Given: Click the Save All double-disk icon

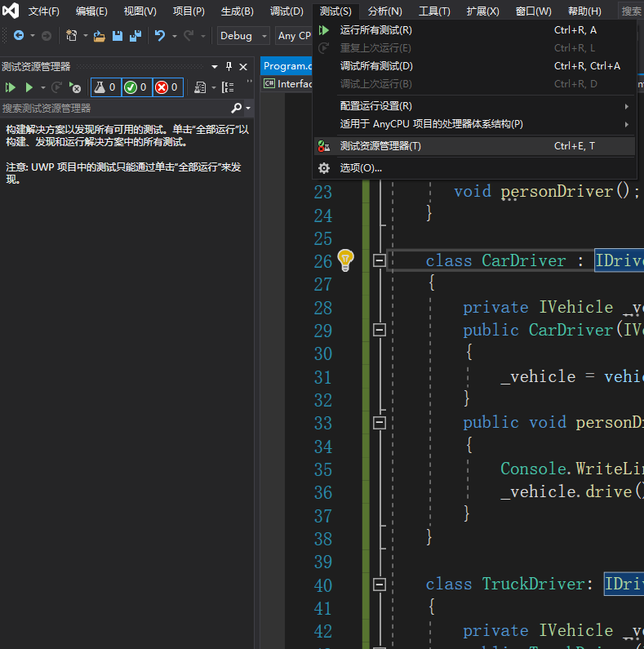Looking at the screenshot, I should [x=135, y=36].
